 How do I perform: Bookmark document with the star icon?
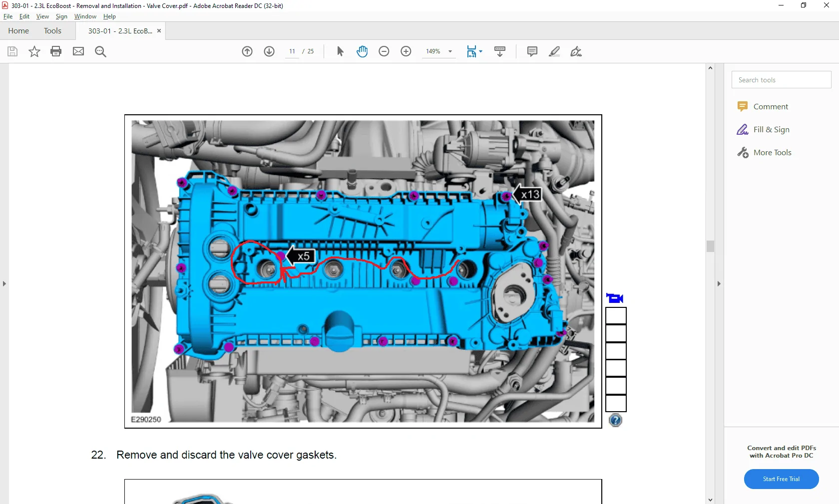click(x=34, y=51)
